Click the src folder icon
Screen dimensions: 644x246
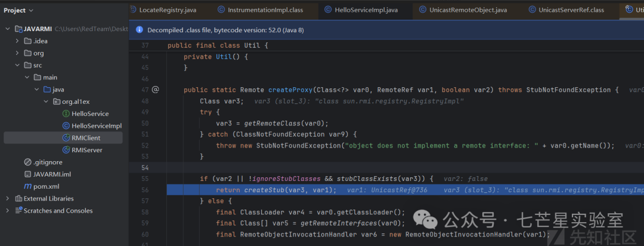[x=27, y=65]
